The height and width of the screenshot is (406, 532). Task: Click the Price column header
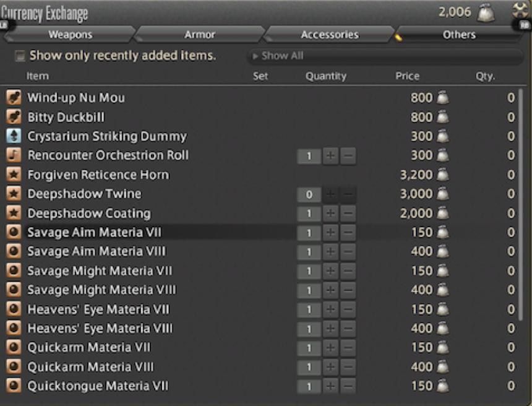point(407,76)
